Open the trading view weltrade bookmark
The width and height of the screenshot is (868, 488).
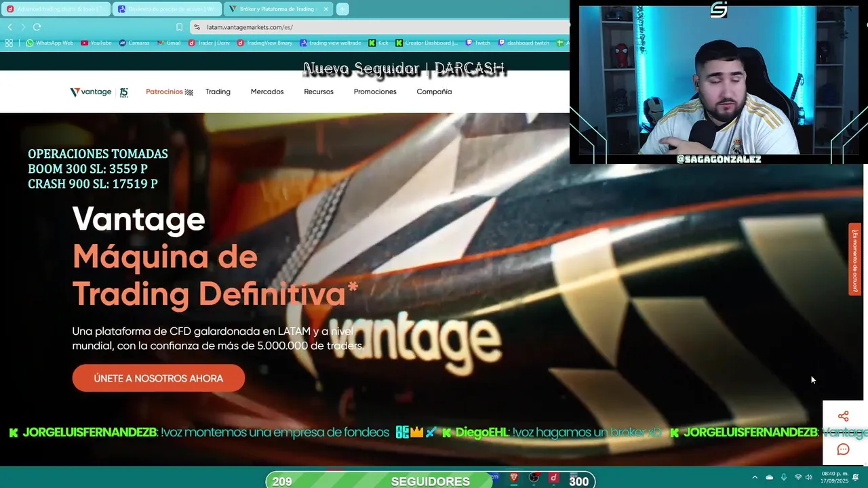pyautogui.click(x=331, y=43)
